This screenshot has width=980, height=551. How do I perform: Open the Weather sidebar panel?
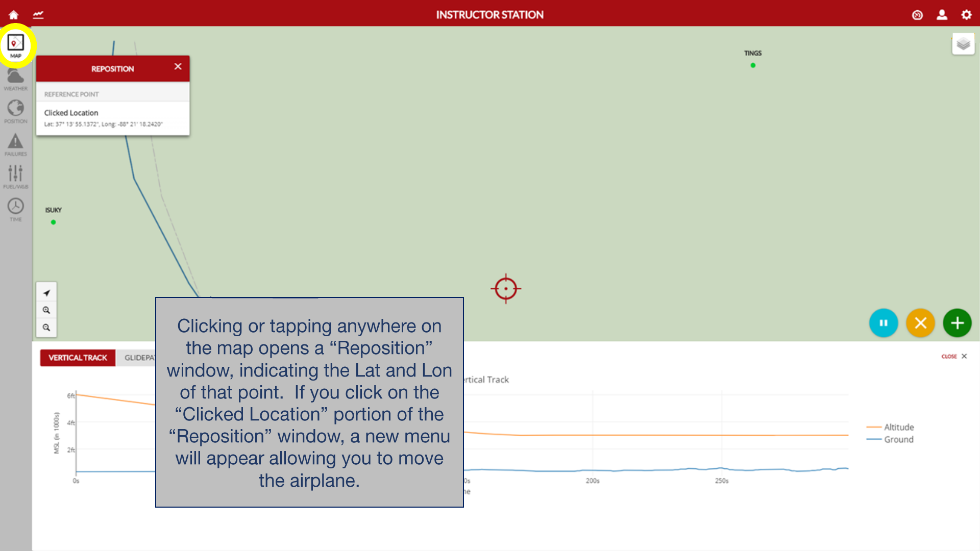(16, 79)
